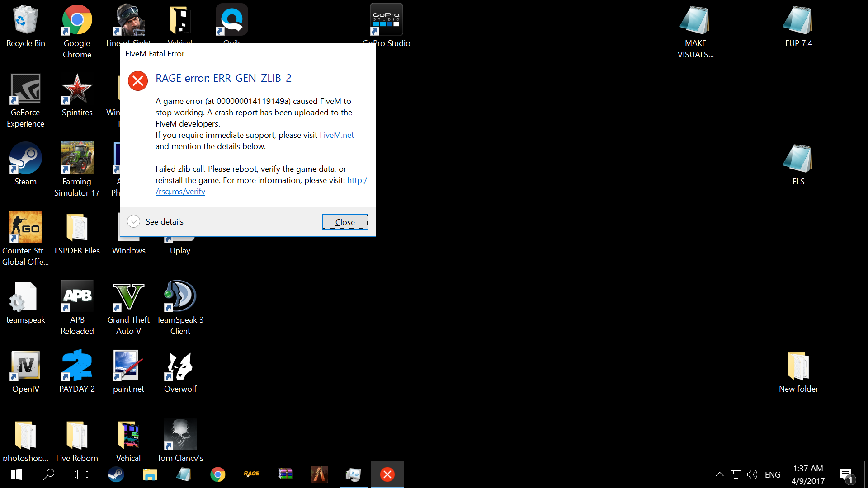Open the performance monitor taskbar icon
The height and width of the screenshot is (488, 868).
click(354, 474)
